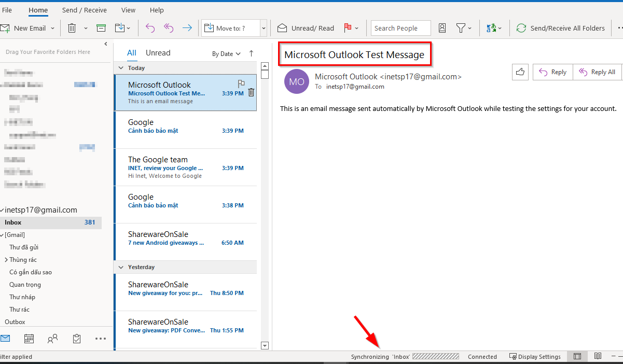Open the 'Move to: ?' combo box
Screen dimensions: 623x364
click(x=234, y=28)
